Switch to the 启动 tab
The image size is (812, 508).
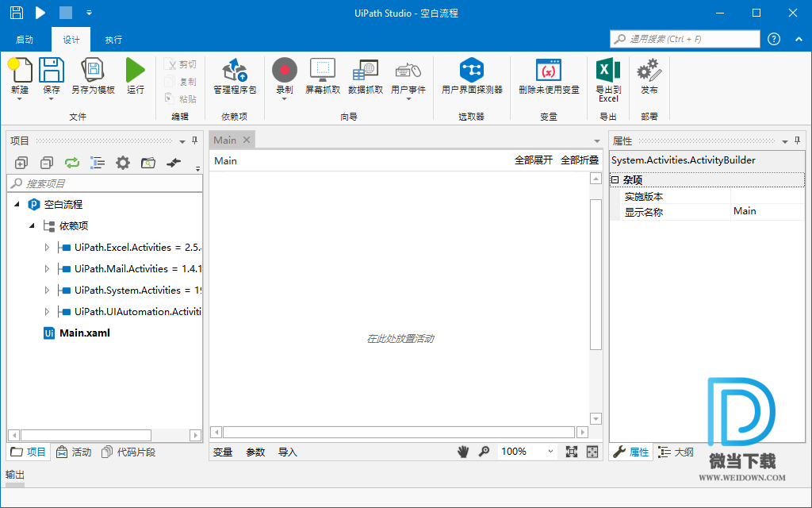(x=25, y=40)
